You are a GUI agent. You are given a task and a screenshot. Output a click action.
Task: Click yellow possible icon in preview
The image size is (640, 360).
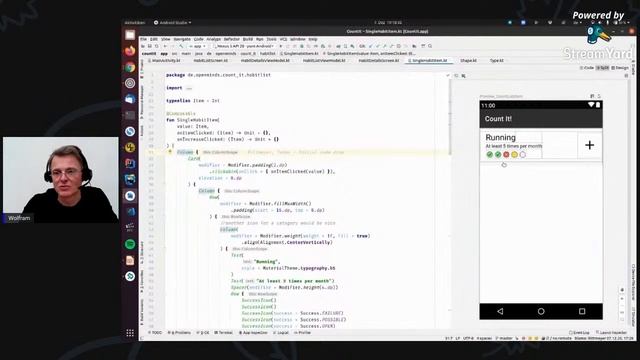pos(514,155)
